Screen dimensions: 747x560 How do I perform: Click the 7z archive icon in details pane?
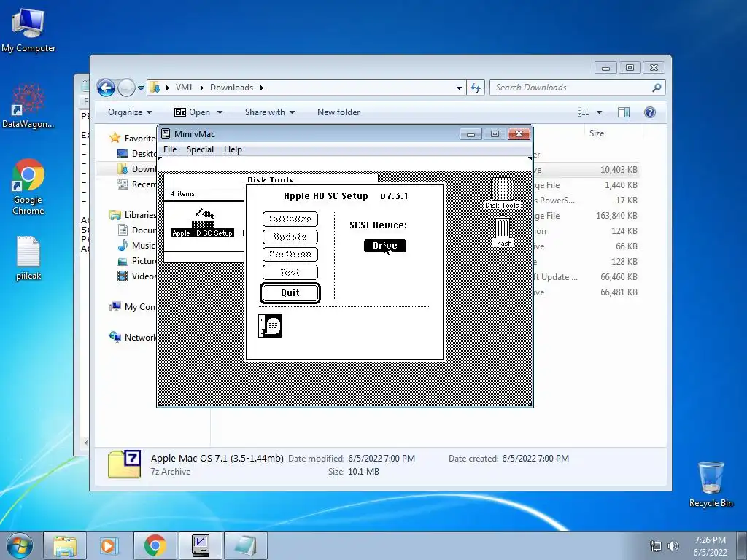124,464
